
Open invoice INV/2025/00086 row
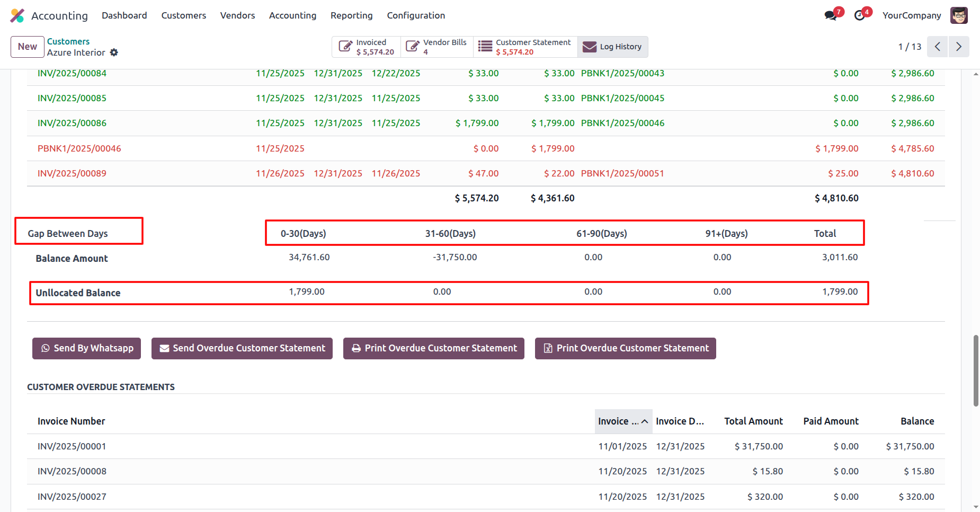click(x=72, y=123)
